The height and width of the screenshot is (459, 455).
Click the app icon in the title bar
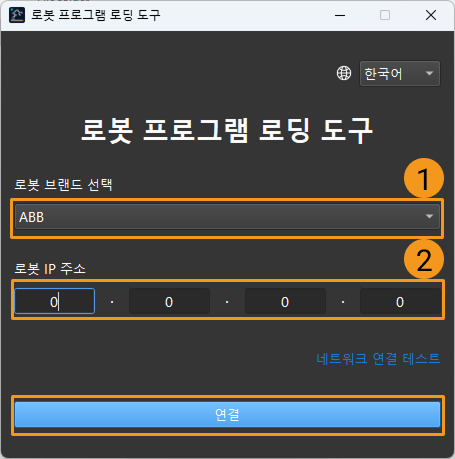pos(17,15)
